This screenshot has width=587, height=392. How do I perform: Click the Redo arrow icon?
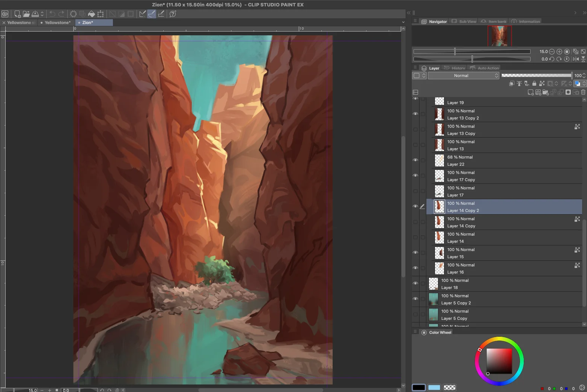(x=61, y=14)
